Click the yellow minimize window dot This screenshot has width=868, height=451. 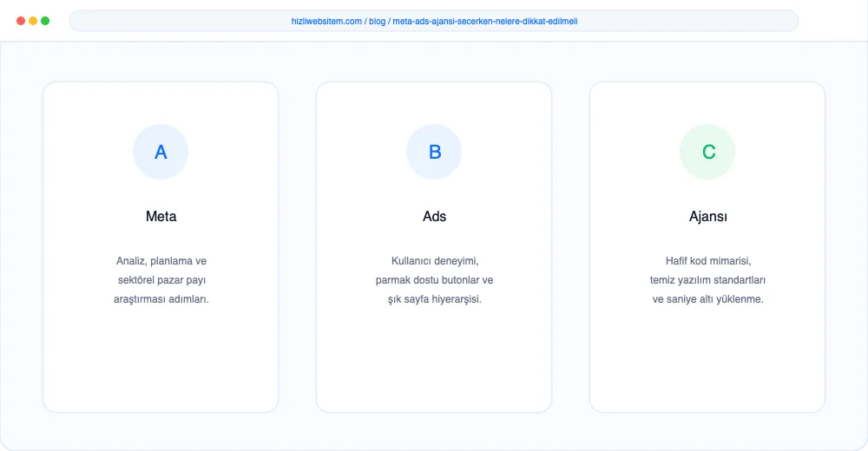(x=33, y=21)
